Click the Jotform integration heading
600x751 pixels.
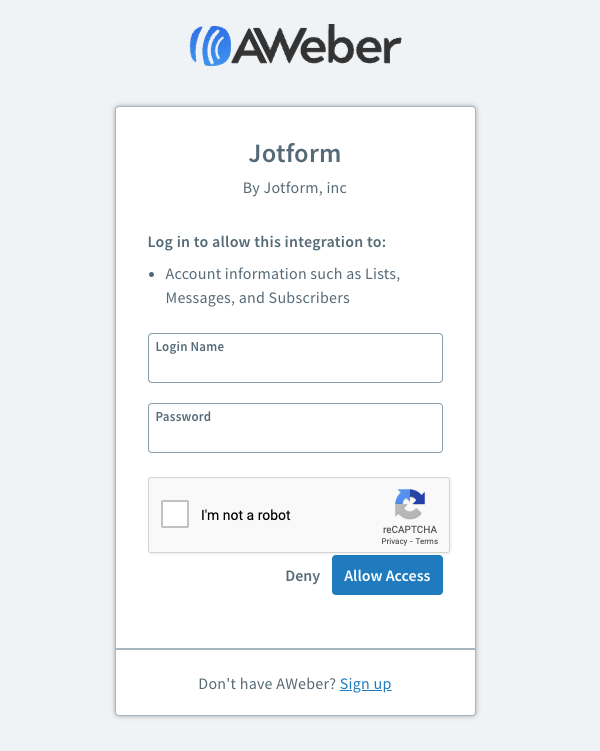(295, 154)
